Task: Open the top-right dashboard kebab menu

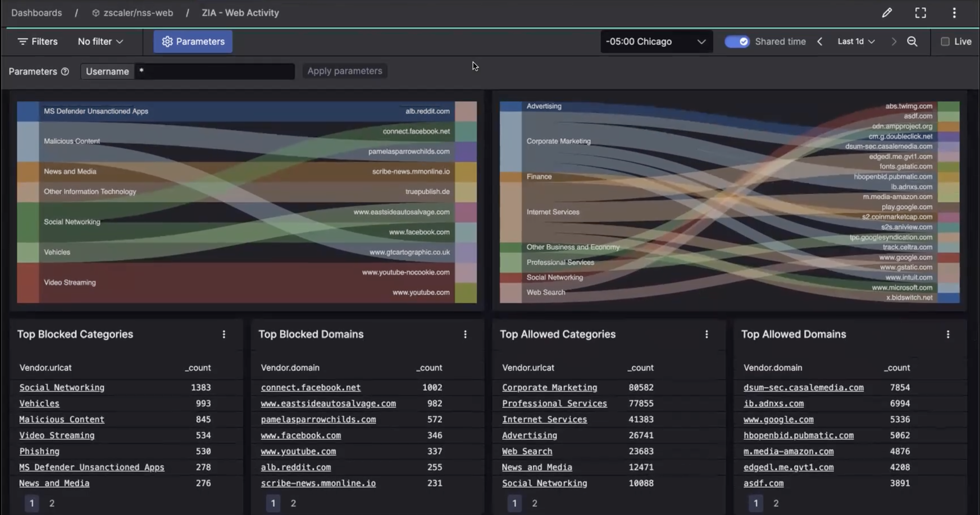Action: point(954,13)
